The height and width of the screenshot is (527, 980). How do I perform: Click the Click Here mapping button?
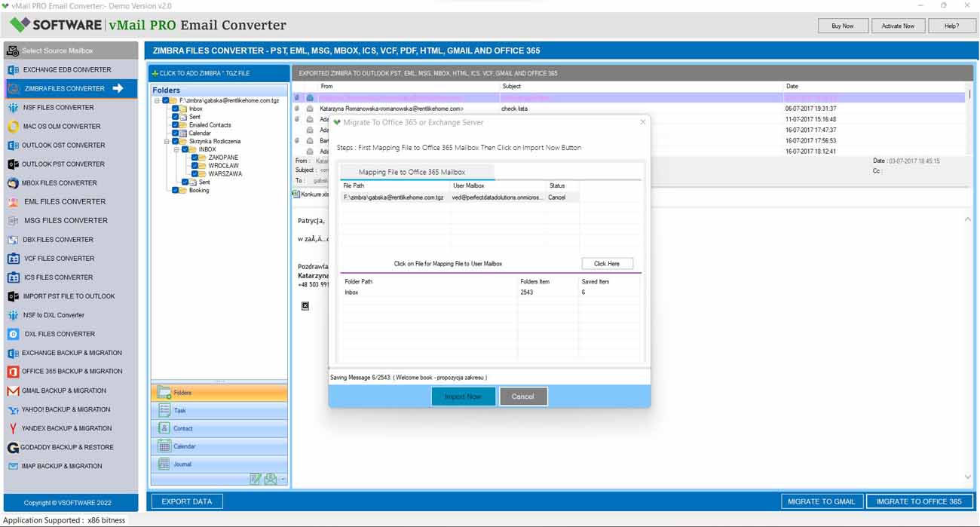pos(607,264)
